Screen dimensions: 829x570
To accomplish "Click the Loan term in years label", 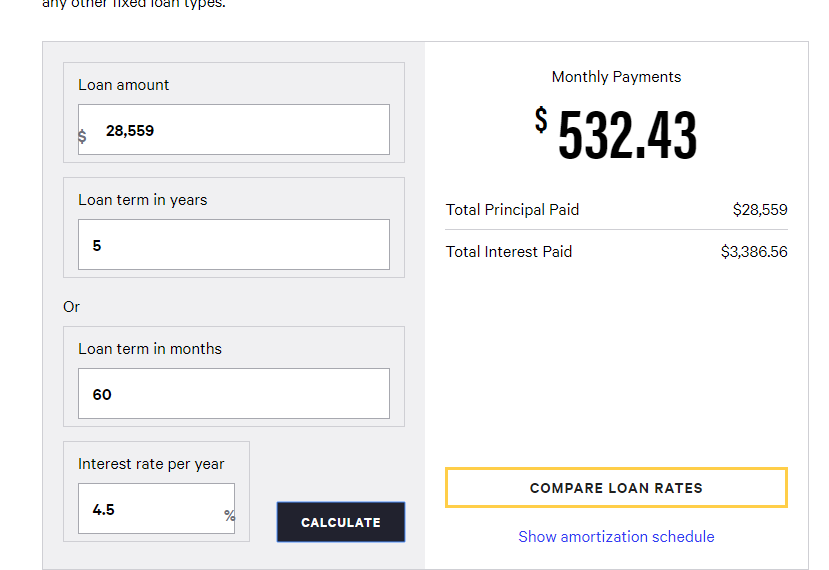I will [x=143, y=200].
